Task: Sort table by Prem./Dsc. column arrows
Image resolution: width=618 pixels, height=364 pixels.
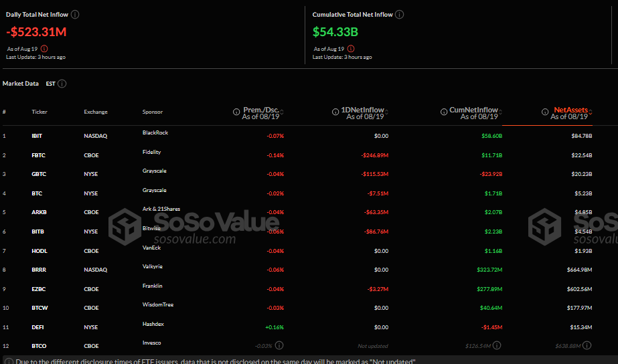Action: tap(282, 112)
